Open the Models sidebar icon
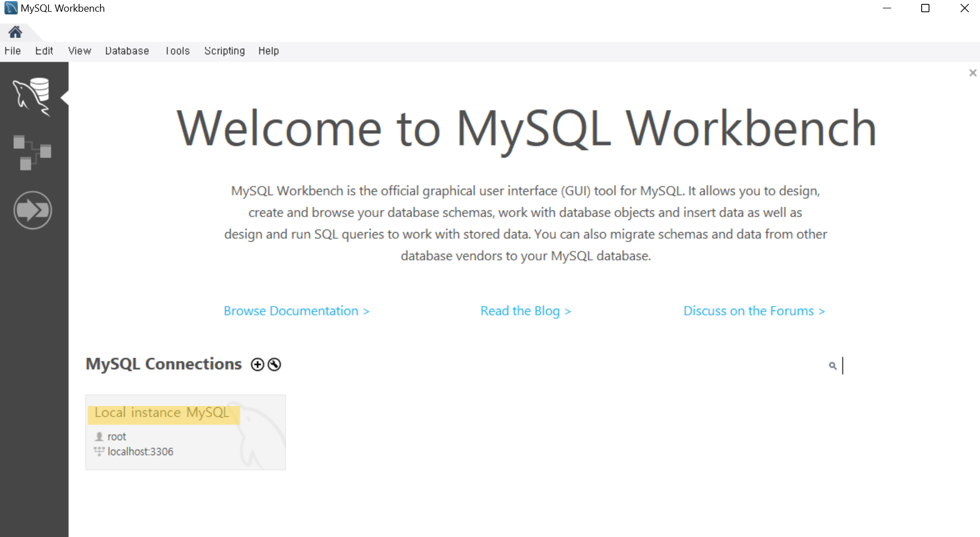Image resolution: width=980 pixels, height=537 pixels. tap(32, 152)
